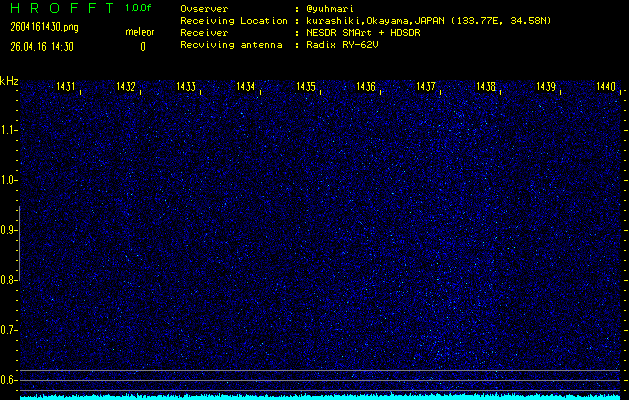The image size is (629, 400).
Task: Click the 1435 time tick label
Action: coord(306,87)
